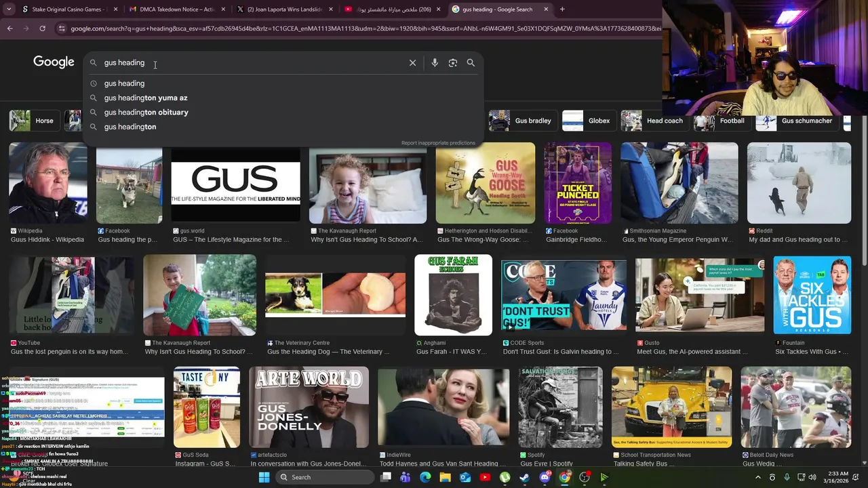
Task: Reload the page in Chrome
Action: click(42, 28)
